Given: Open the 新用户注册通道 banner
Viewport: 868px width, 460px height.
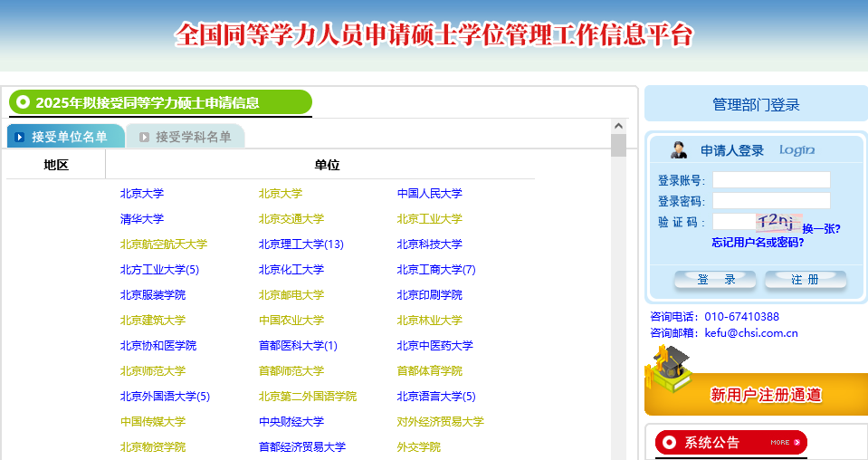Looking at the screenshot, I should click(x=756, y=394).
